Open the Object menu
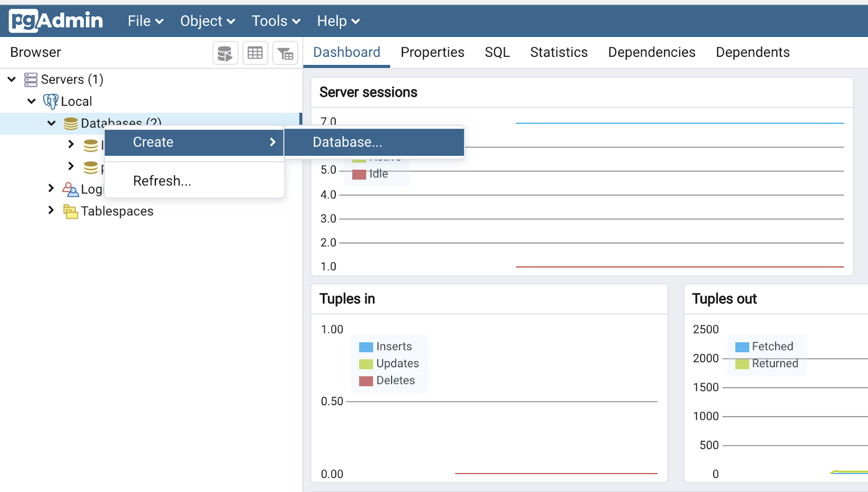The image size is (868, 492). coord(207,21)
